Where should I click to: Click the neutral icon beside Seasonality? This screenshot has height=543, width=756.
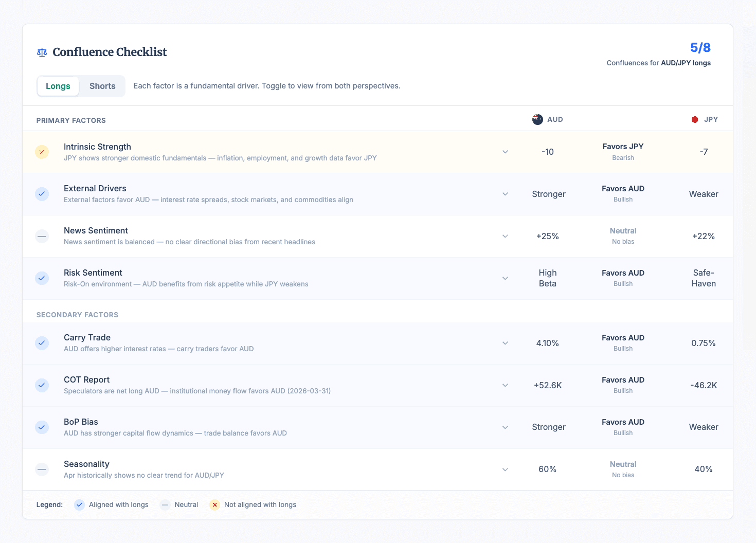pyautogui.click(x=42, y=469)
